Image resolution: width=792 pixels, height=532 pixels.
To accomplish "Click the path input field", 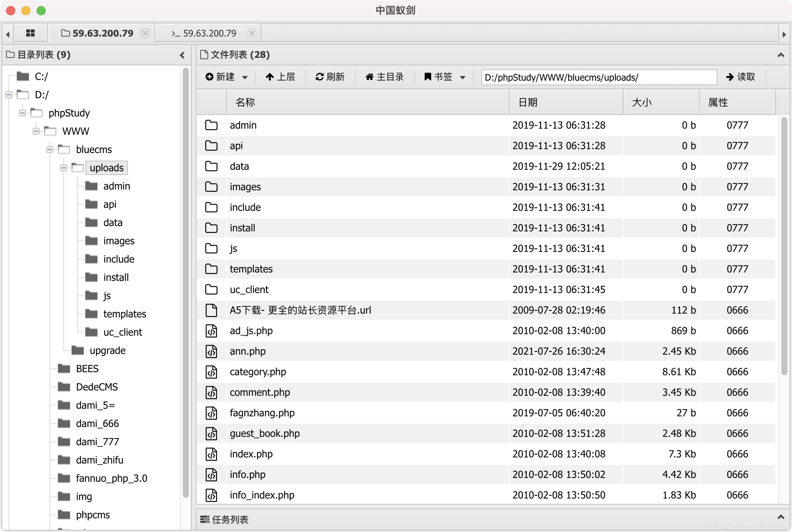I will point(599,77).
